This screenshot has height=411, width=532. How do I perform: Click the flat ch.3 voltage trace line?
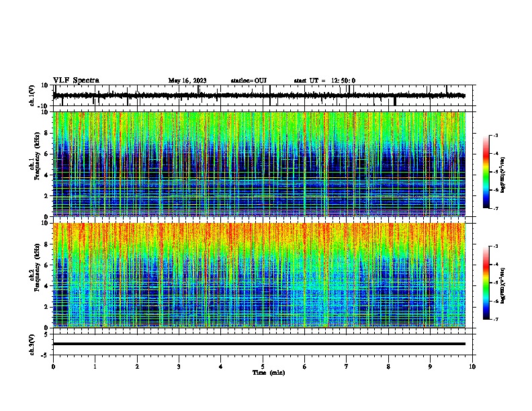pyautogui.click(x=259, y=344)
